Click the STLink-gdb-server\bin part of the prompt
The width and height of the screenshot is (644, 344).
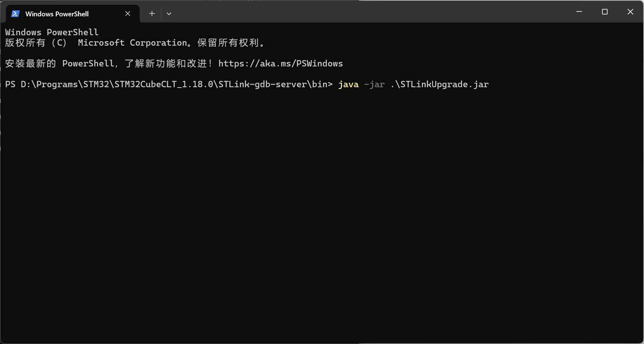click(273, 84)
